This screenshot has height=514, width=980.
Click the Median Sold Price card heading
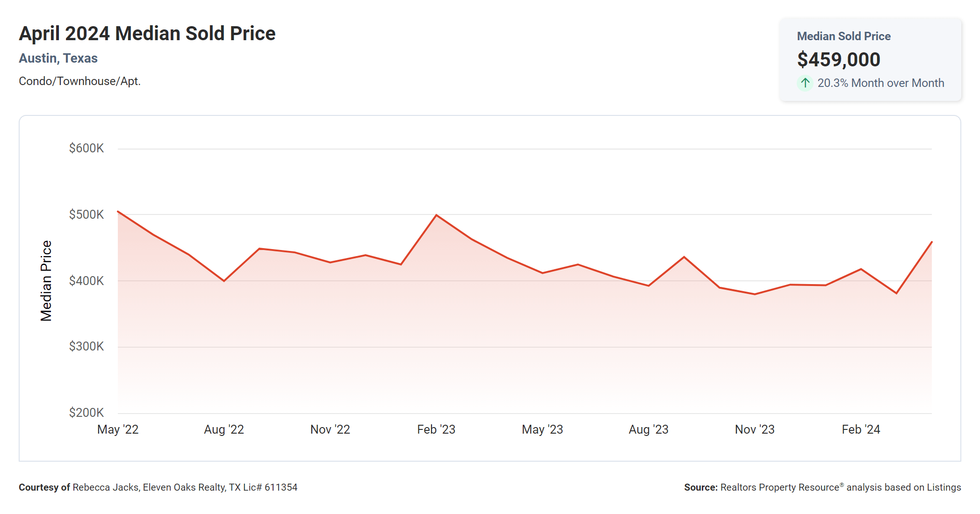[x=843, y=36]
